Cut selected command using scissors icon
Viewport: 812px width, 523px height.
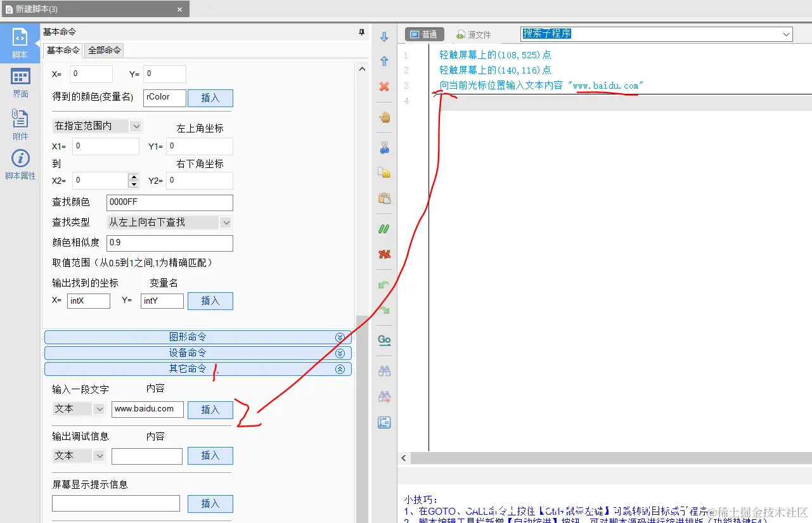coord(384,147)
